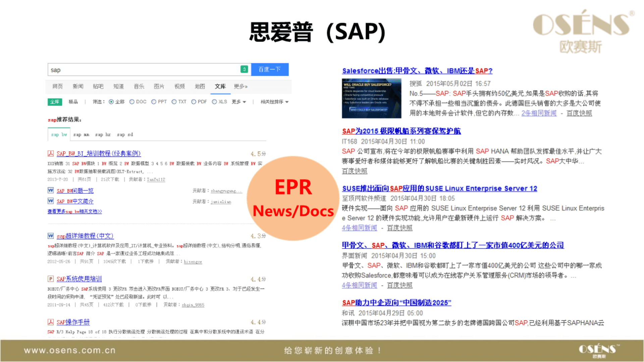Open 百度快照 under IT168 sailing article
Image resolution: width=644 pixels, height=362 pixels.
355,171
